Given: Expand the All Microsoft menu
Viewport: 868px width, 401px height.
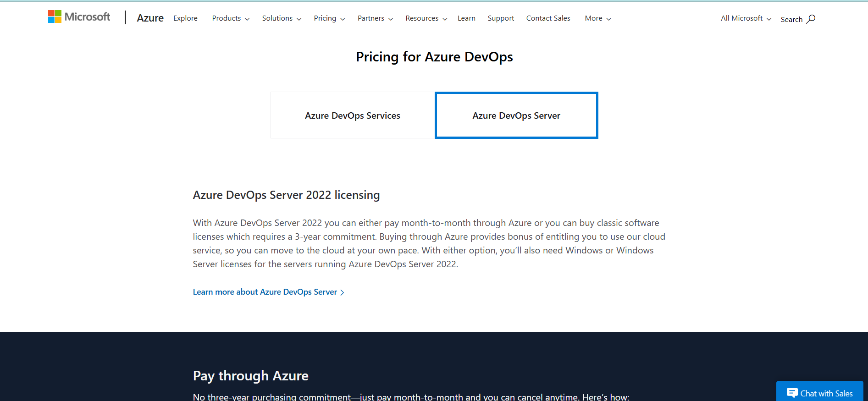Looking at the screenshot, I should 746,18.
